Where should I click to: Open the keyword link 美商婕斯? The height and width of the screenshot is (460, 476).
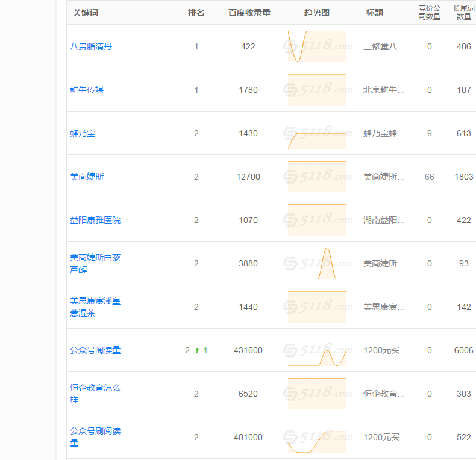click(x=87, y=177)
